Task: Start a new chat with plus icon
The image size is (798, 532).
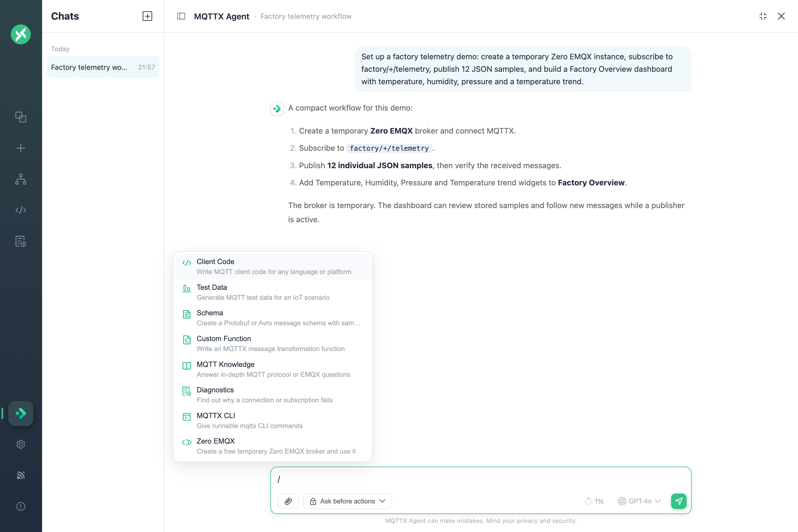Action: point(147,16)
